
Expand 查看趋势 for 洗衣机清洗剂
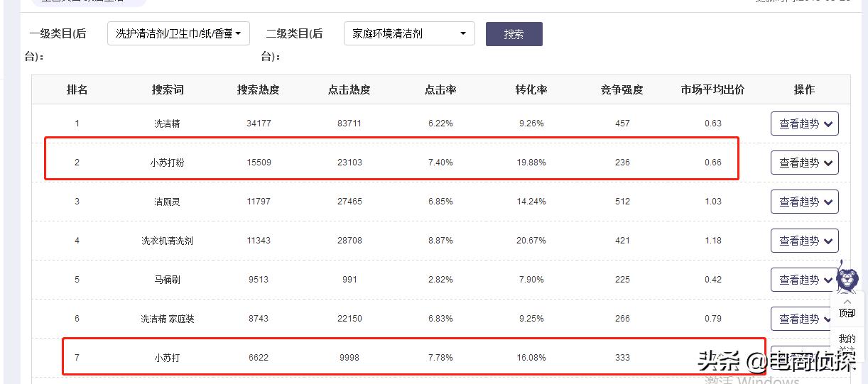[804, 241]
